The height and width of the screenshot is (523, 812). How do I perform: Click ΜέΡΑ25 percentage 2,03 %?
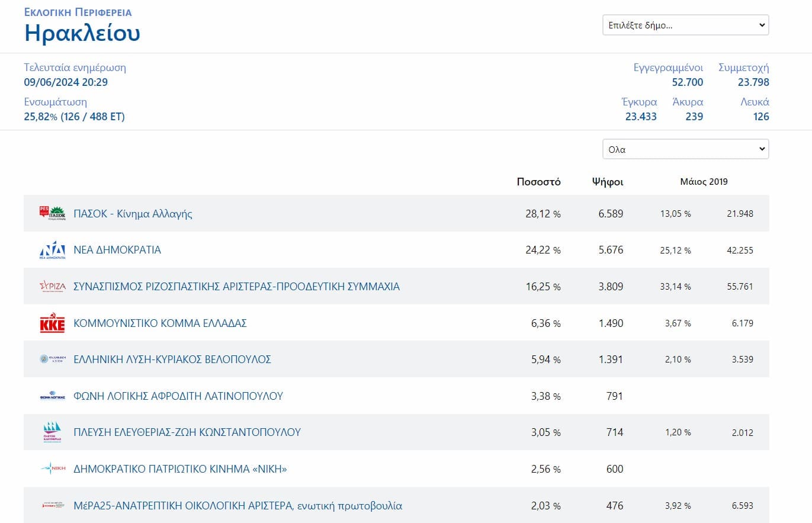pos(546,506)
